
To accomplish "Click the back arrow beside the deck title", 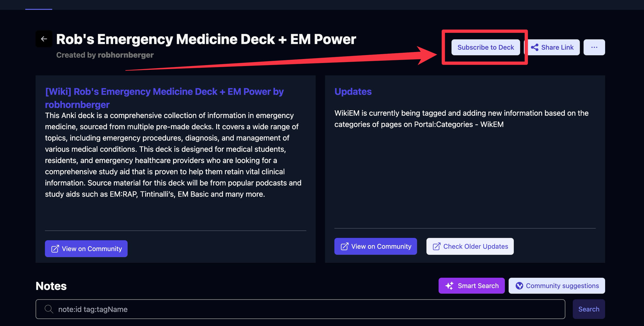I will coord(44,39).
